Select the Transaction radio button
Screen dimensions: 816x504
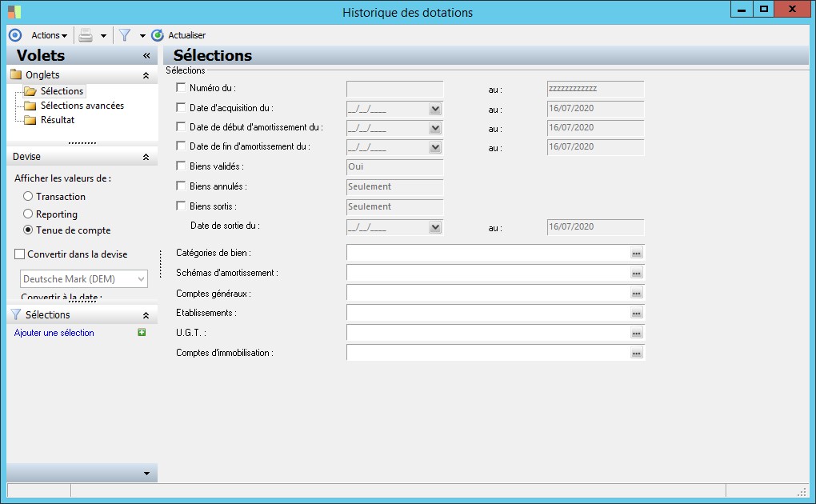click(28, 196)
